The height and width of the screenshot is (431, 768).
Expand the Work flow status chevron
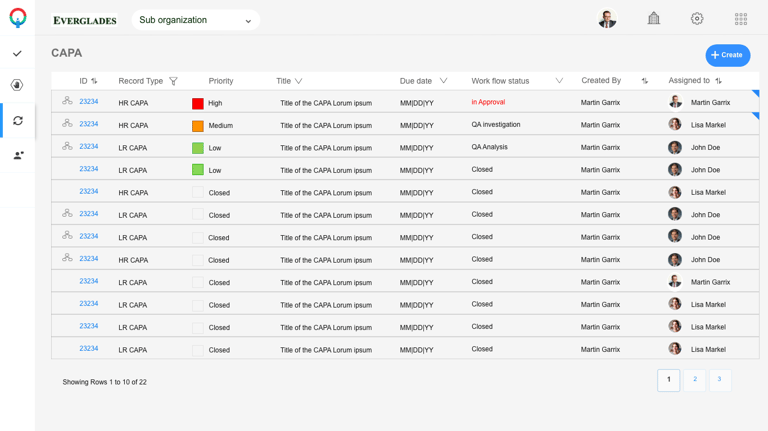click(x=559, y=81)
